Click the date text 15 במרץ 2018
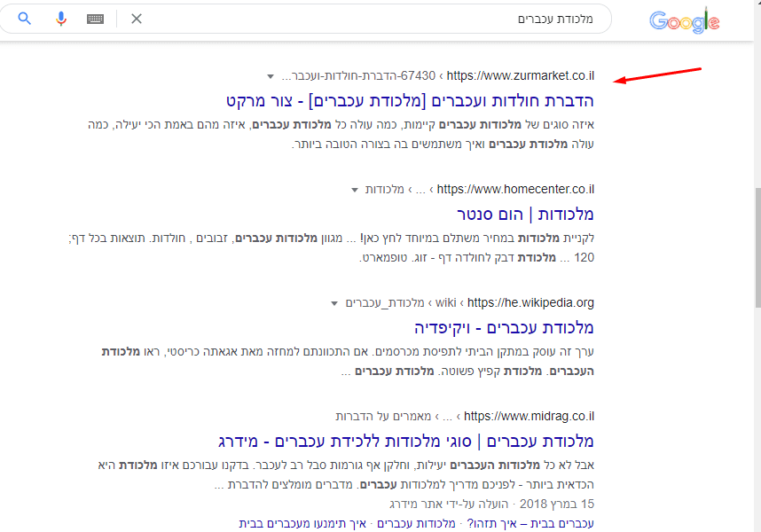Image resolution: width=761 pixels, height=532 pixels. 557,504
